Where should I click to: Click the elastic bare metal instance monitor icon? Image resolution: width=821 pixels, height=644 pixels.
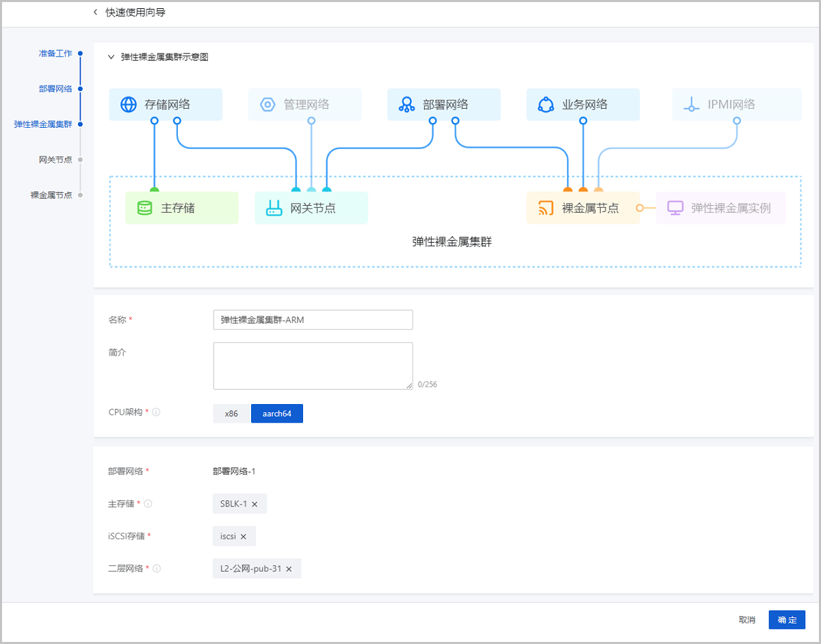point(675,208)
